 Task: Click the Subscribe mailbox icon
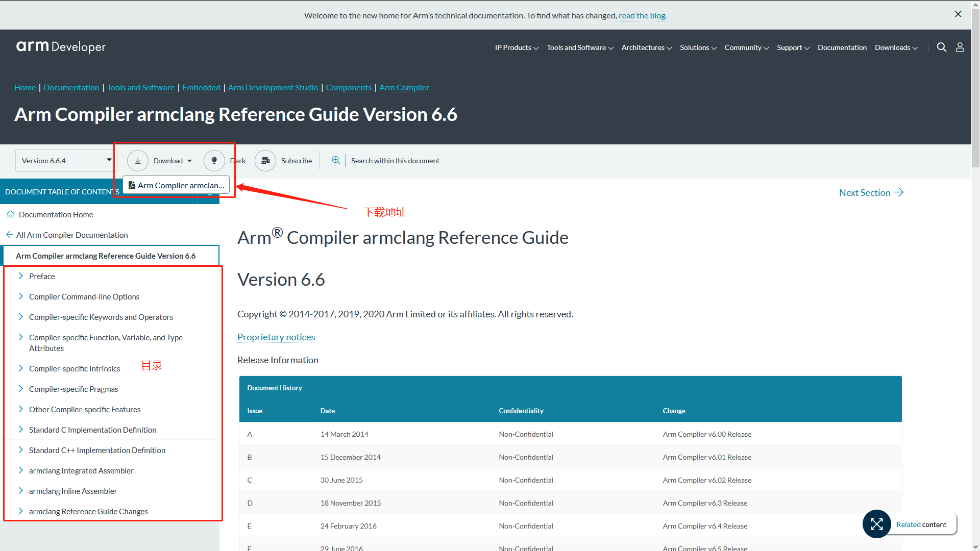coord(265,161)
